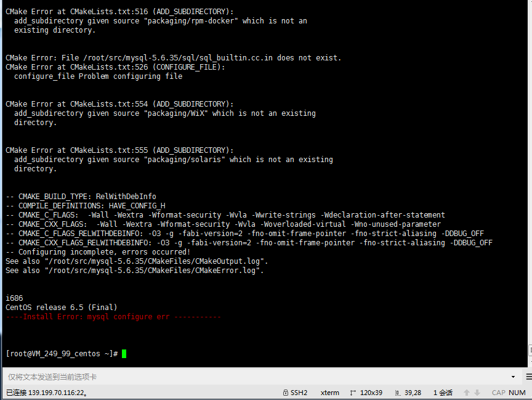Click the 'packaging/solaris' error line
This screenshot has width=532, height=400.
pyautogui.click(x=174, y=160)
